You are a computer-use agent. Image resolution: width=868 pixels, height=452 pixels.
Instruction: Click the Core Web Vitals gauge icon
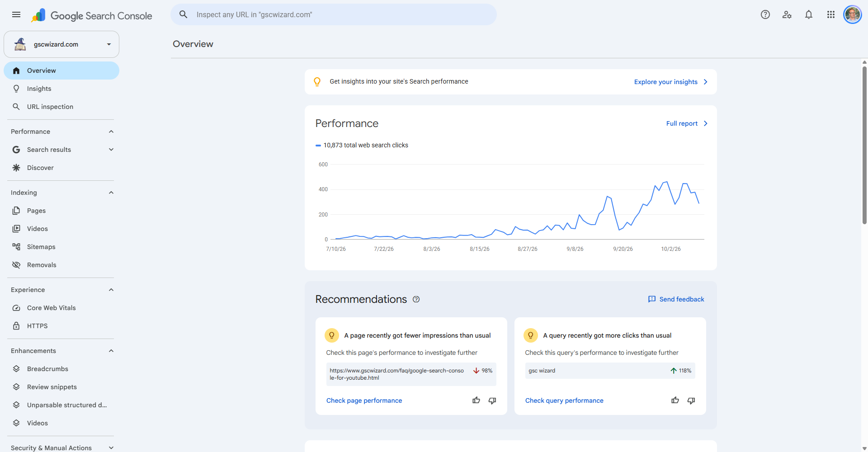[16, 308]
